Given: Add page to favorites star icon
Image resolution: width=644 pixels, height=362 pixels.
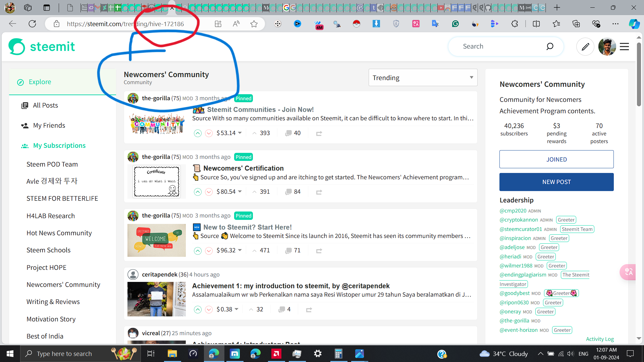Looking at the screenshot, I should [254, 24].
